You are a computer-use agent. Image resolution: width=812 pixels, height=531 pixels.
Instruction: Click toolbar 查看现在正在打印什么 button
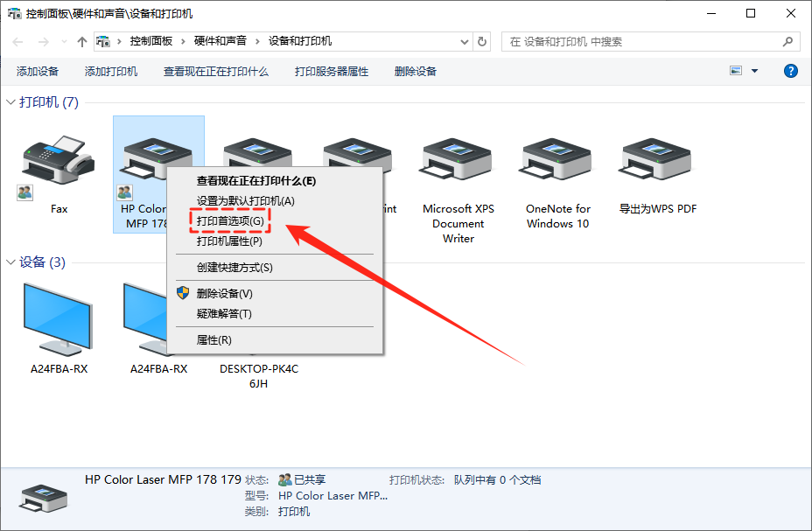pyautogui.click(x=216, y=72)
